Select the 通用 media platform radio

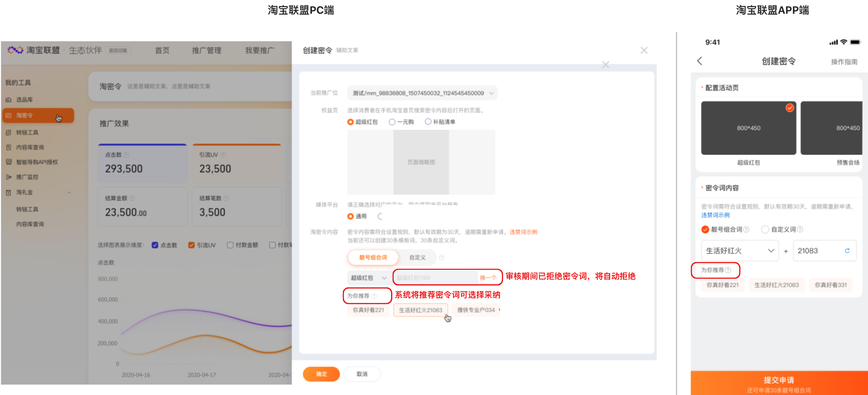[x=350, y=217]
